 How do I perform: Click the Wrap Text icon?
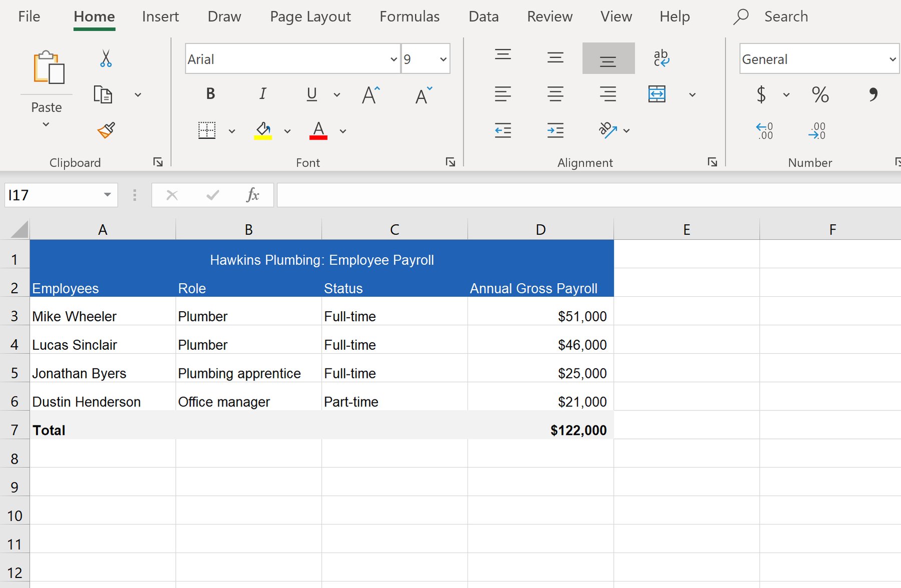[662, 58]
